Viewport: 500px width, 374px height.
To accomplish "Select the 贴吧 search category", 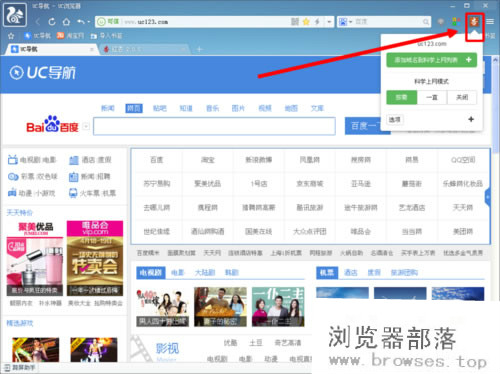I will pyautogui.click(x=160, y=108).
